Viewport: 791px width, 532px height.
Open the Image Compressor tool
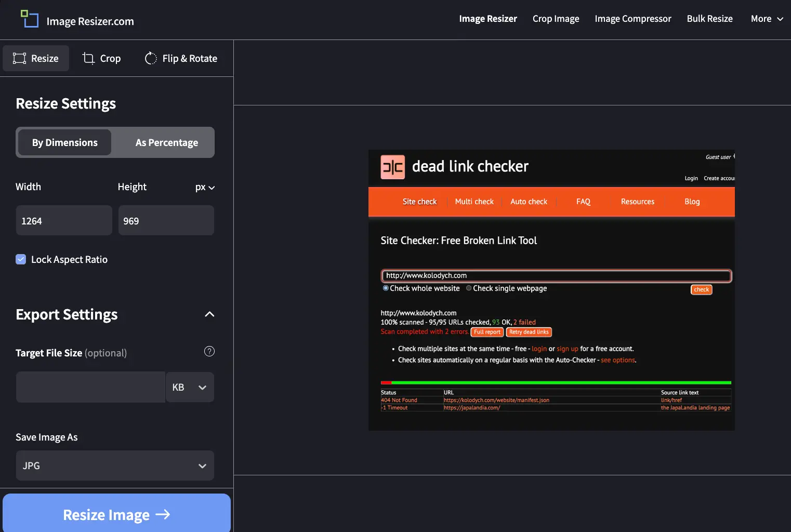[633, 19]
